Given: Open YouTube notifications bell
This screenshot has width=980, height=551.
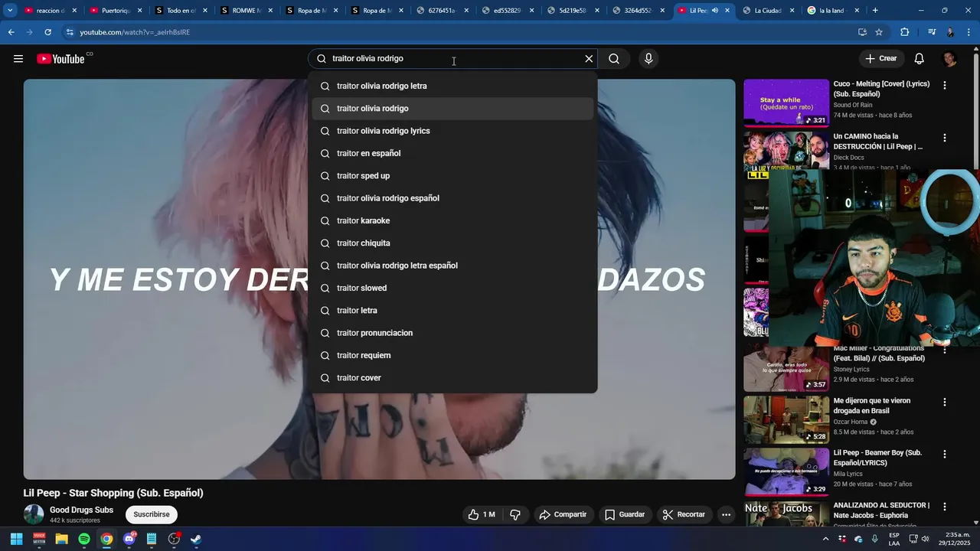Looking at the screenshot, I should [x=920, y=59].
